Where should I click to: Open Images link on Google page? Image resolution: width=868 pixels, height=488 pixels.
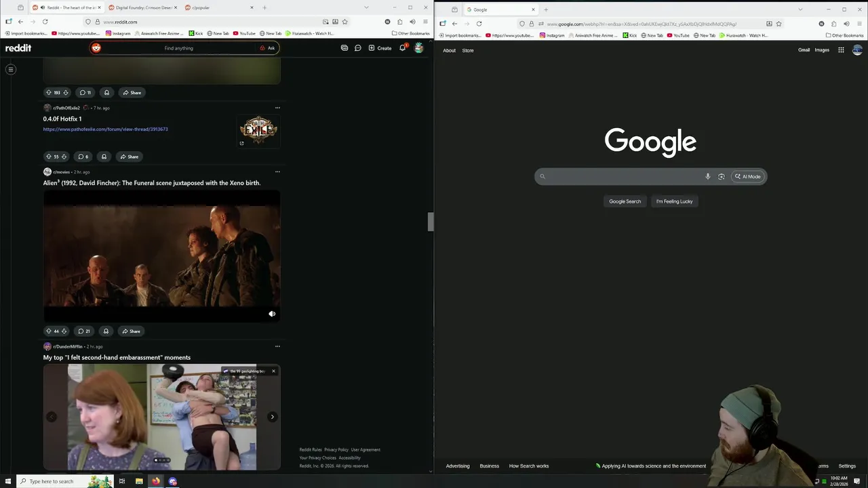point(822,49)
